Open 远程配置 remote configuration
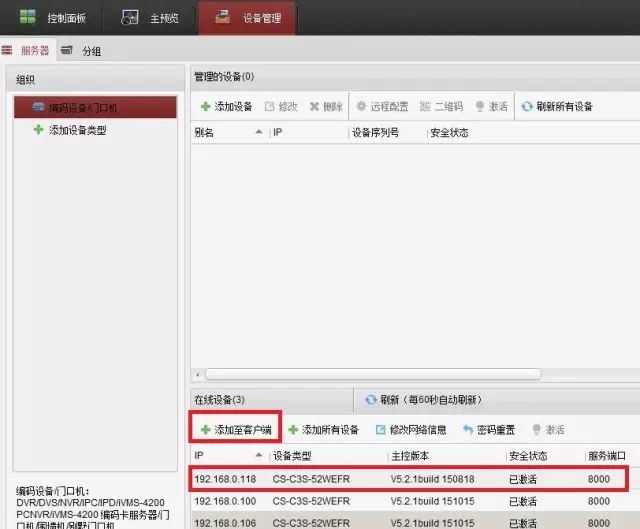The image size is (640, 529). [x=382, y=106]
